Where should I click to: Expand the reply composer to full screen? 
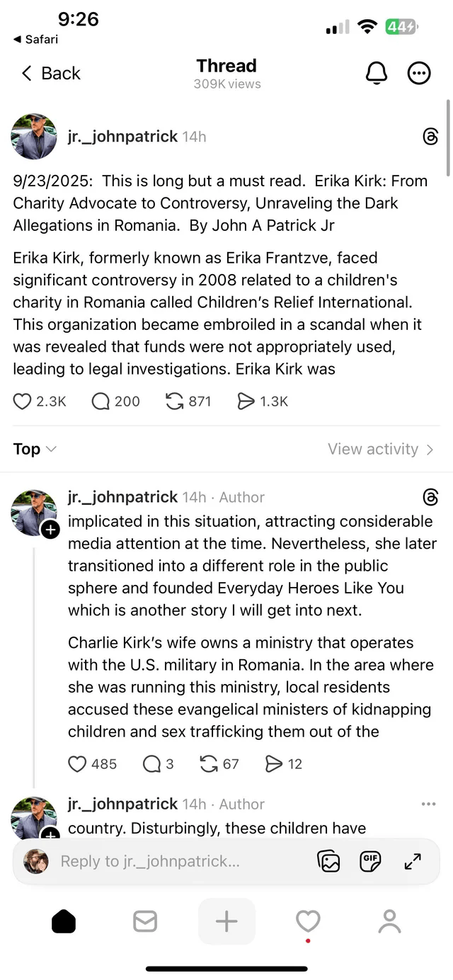413,861
